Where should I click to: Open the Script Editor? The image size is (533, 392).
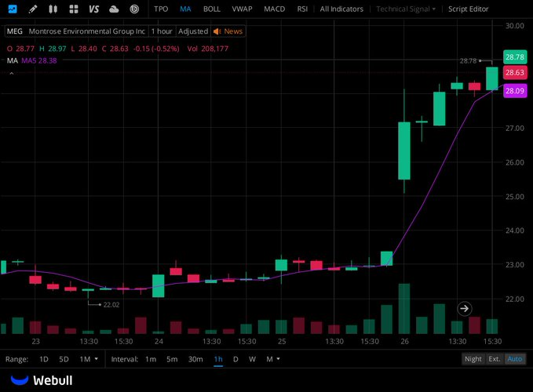468,9
